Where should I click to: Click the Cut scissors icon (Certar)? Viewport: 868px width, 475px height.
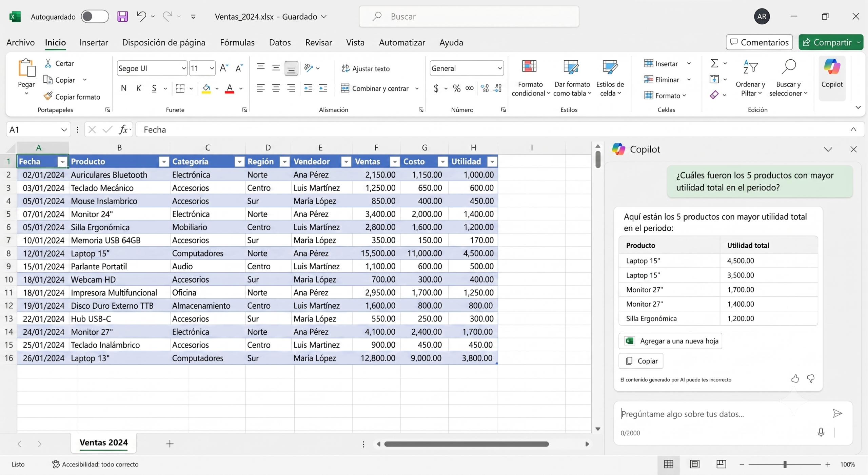pyautogui.click(x=48, y=63)
